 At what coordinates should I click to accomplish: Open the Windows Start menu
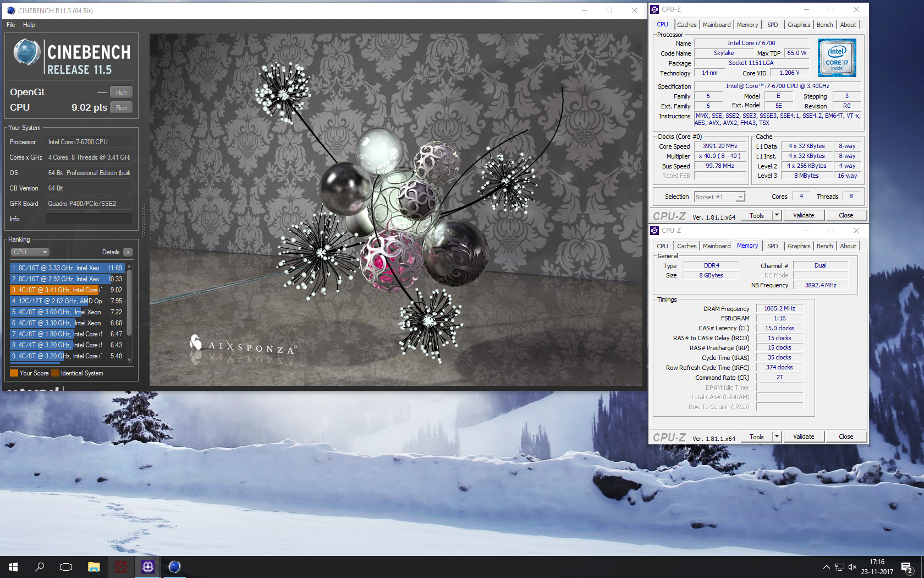(13, 567)
